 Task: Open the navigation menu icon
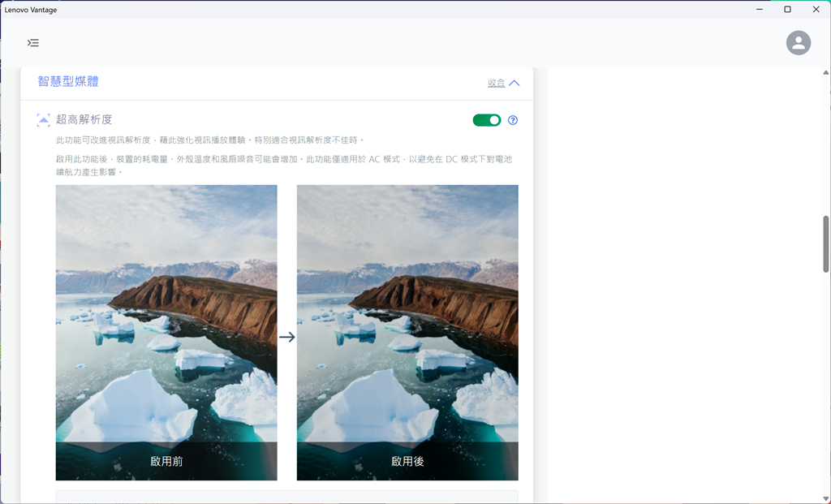tap(32, 43)
